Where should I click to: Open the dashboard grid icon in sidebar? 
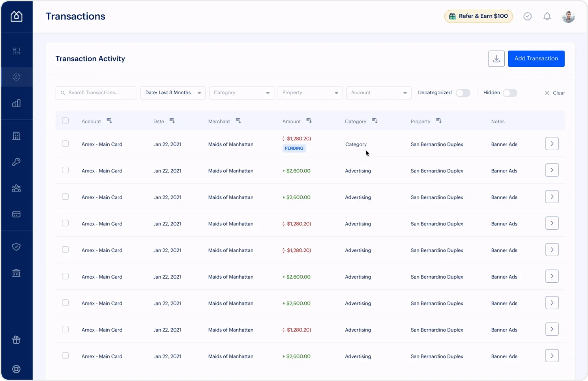pyautogui.click(x=16, y=51)
